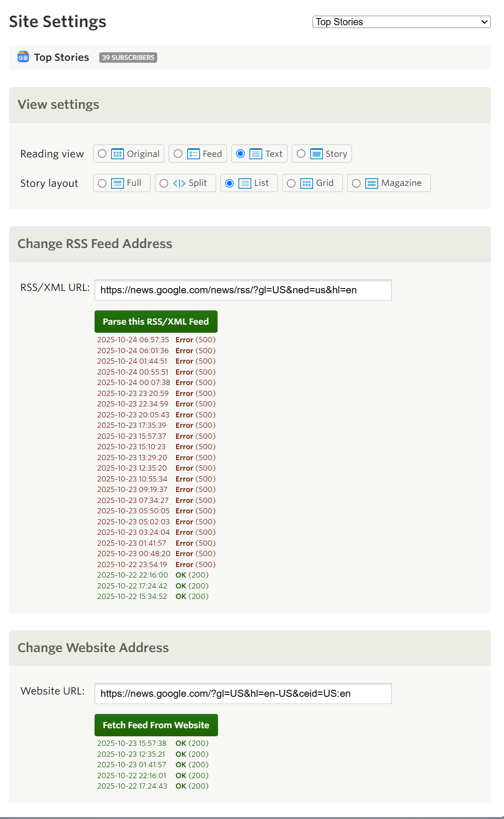Viewport: 504px width, 819px height.
Task: Click the Full story layout icon
Action: pyautogui.click(x=117, y=183)
